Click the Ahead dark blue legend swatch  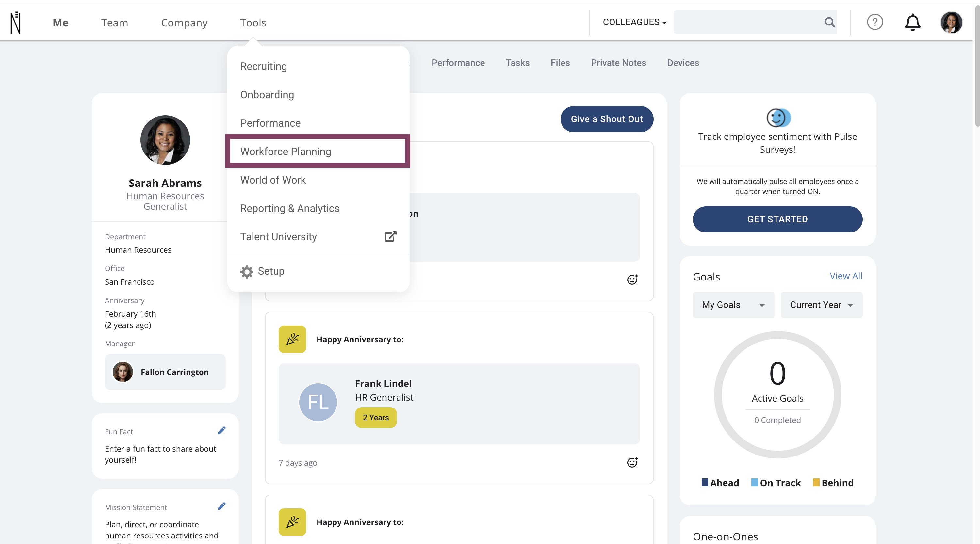(x=705, y=482)
